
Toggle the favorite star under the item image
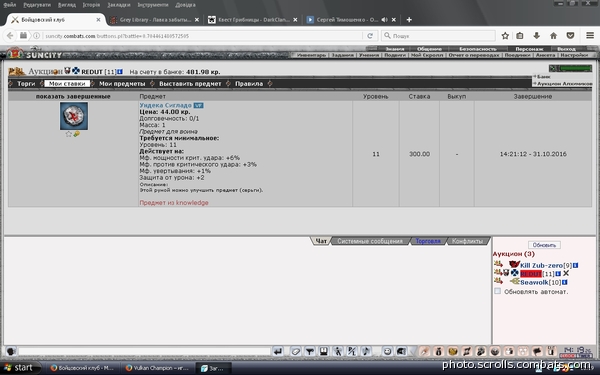[x=68, y=134]
